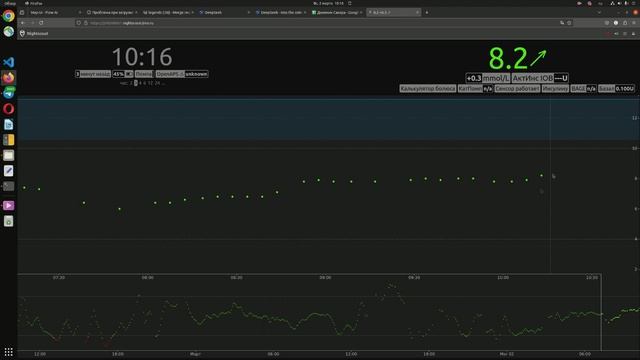The height and width of the screenshot is (360, 640).
Task: Open Google Chrome from the dock
Action: [x=9, y=16]
